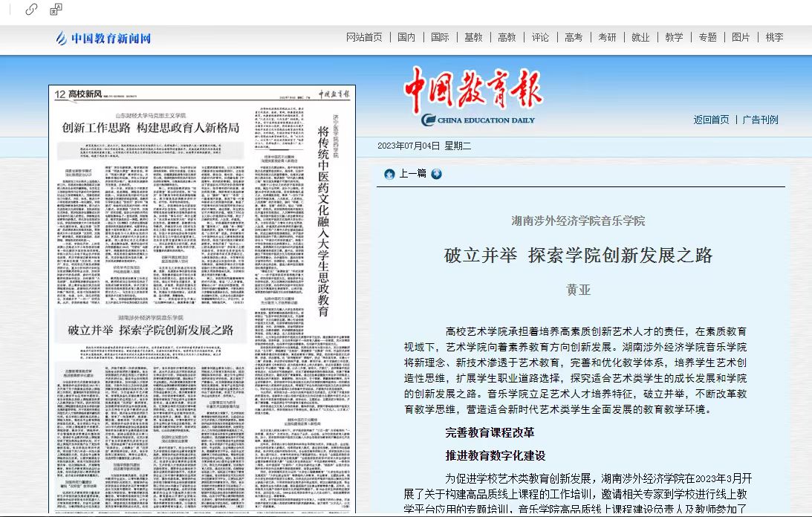Click section heading 推进教育数字化建设
Image resolution: width=812 pixels, height=517 pixels.
coord(496,456)
